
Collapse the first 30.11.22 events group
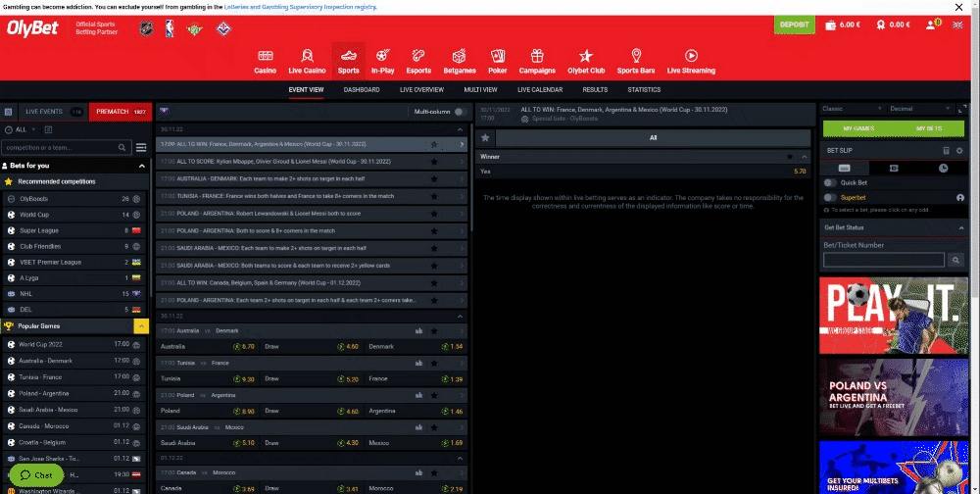461,129
